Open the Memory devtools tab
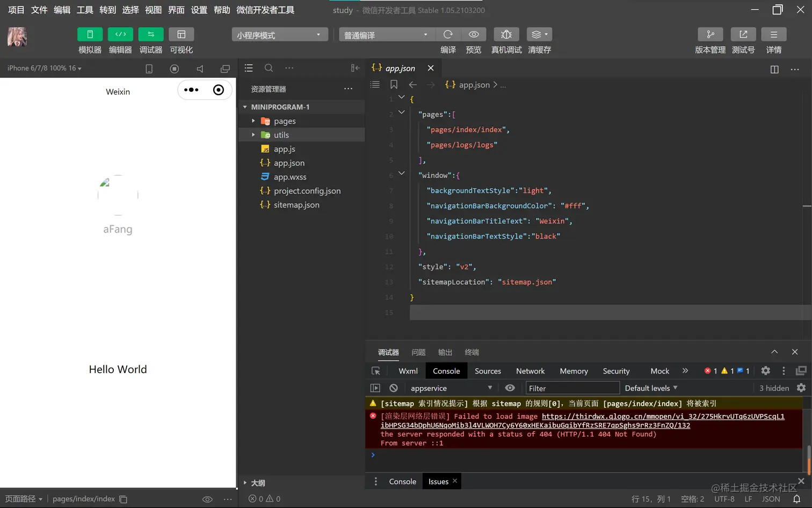812x508 pixels. (x=574, y=371)
